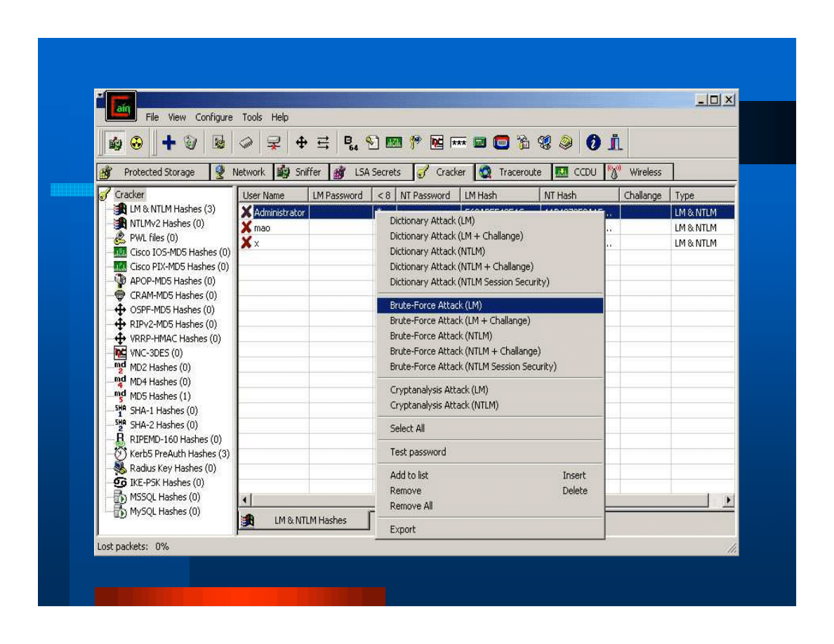Choose Cryptanalysis Attack (NTLM) from menu
The image size is (834, 644).
point(444,405)
